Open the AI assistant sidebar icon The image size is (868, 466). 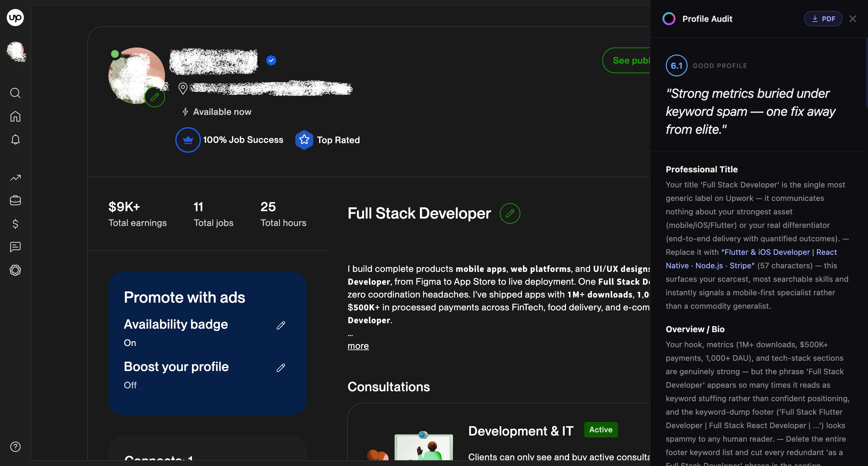point(15,270)
